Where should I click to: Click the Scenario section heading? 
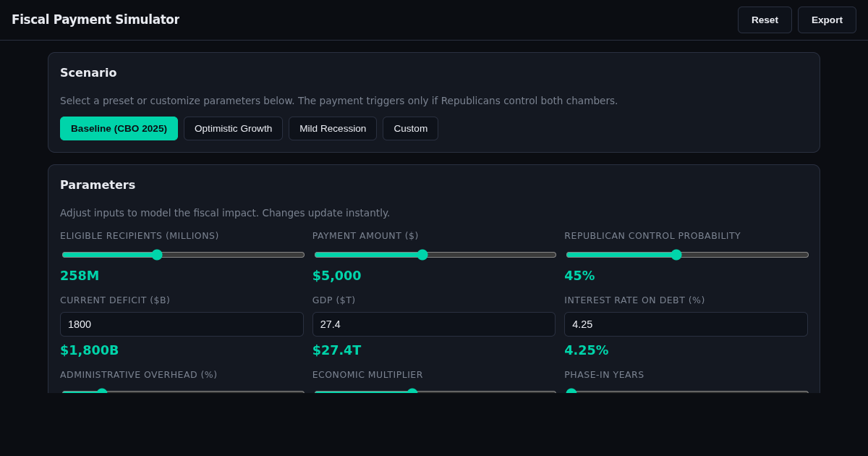pyautogui.click(x=88, y=73)
